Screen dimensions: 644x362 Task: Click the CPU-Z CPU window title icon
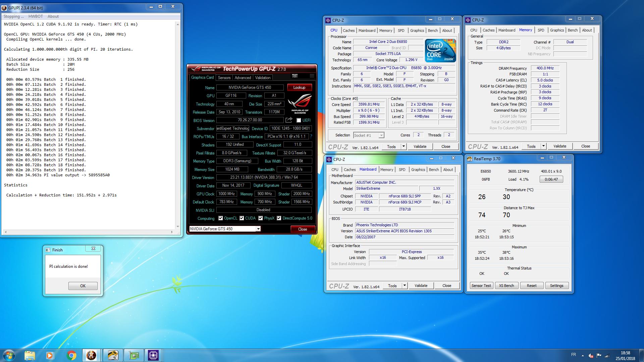pyautogui.click(x=328, y=20)
